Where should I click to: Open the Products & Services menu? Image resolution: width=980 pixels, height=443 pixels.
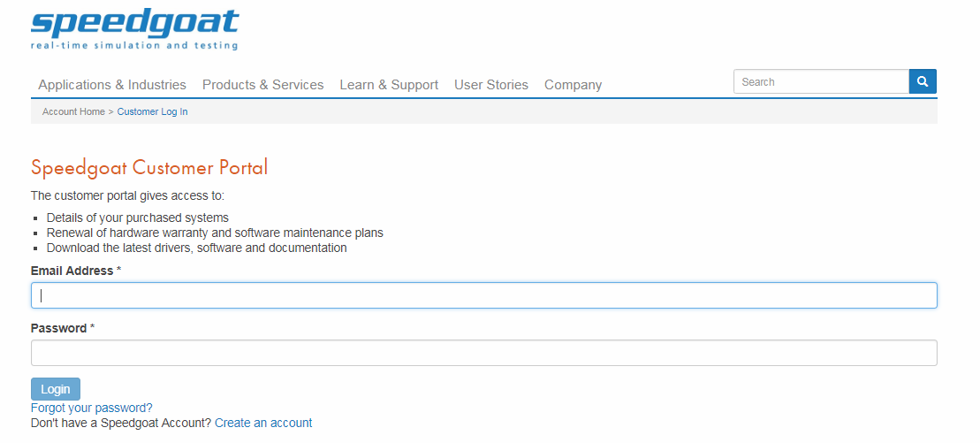(x=263, y=85)
